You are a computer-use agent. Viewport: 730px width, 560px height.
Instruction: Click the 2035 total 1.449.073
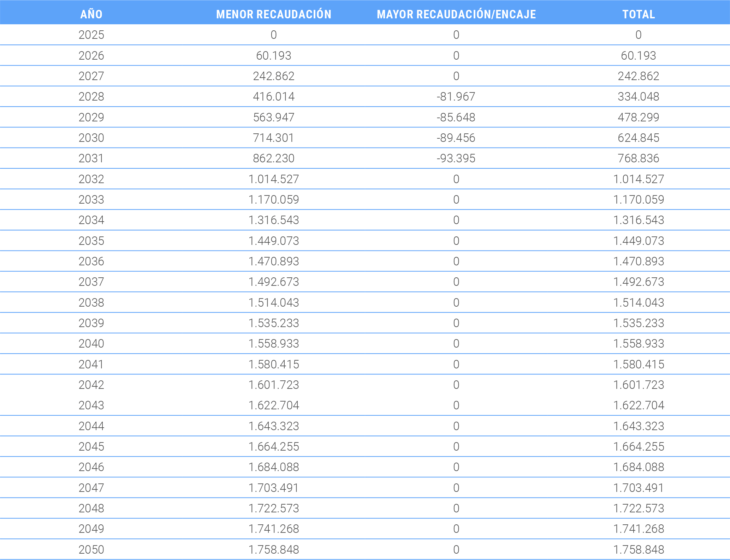(639, 241)
